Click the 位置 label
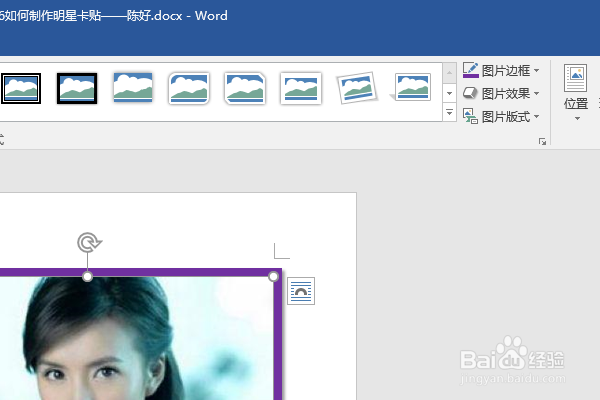The image size is (600, 400). (x=576, y=104)
